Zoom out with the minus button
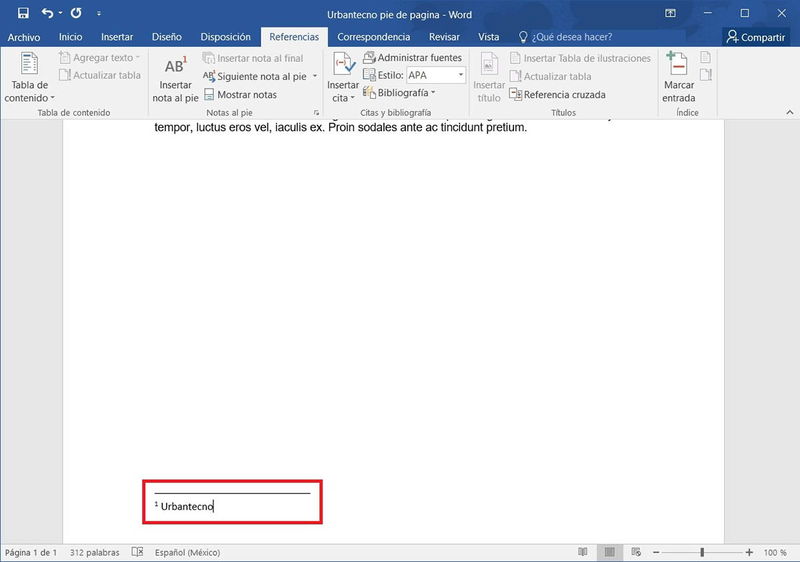Image resolution: width=800 pixels, height=562 pixels. pyautogui.click(x=656, y=552)
